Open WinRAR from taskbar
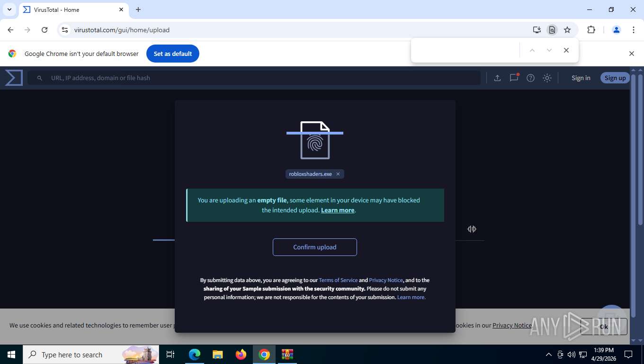644x364 pixels. pos(287,355)
